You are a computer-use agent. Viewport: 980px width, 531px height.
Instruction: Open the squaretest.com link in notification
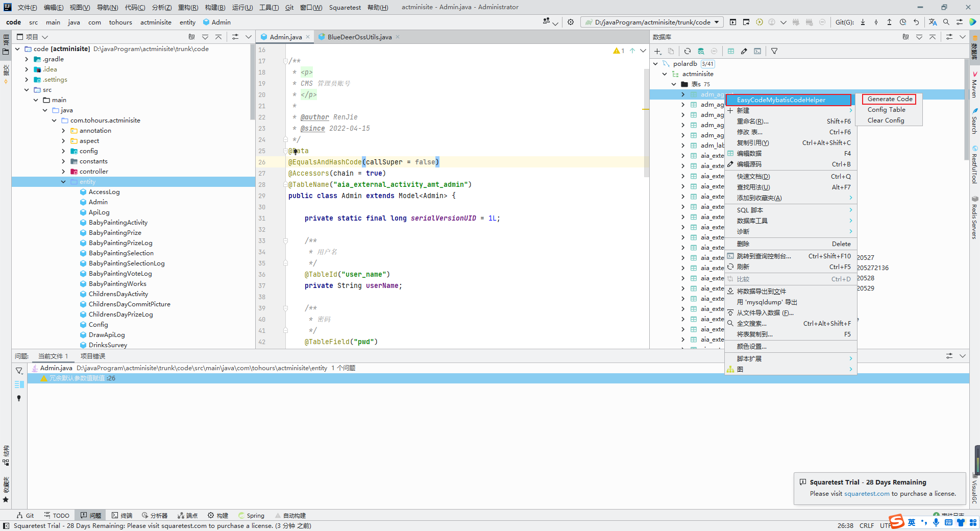(866, 494)
